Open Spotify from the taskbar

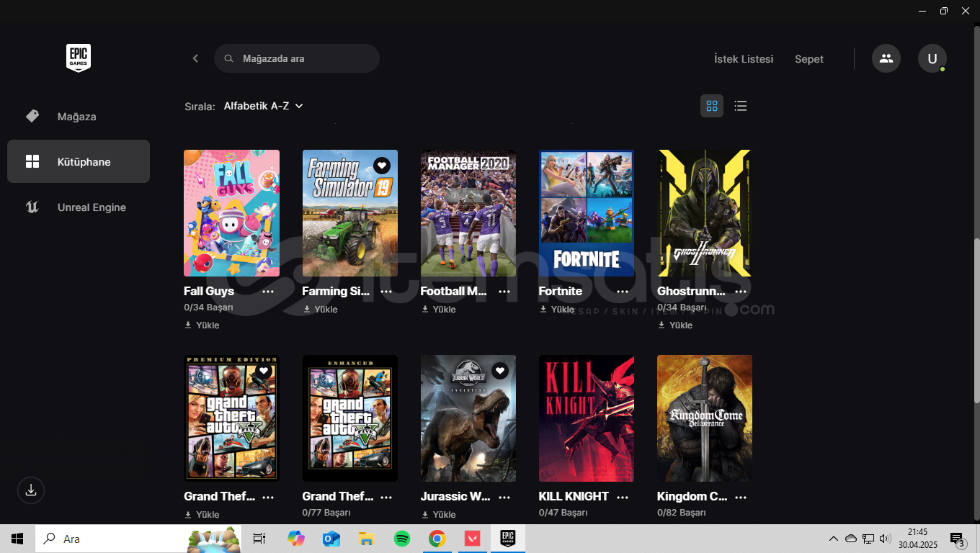(x=402, y=539)
